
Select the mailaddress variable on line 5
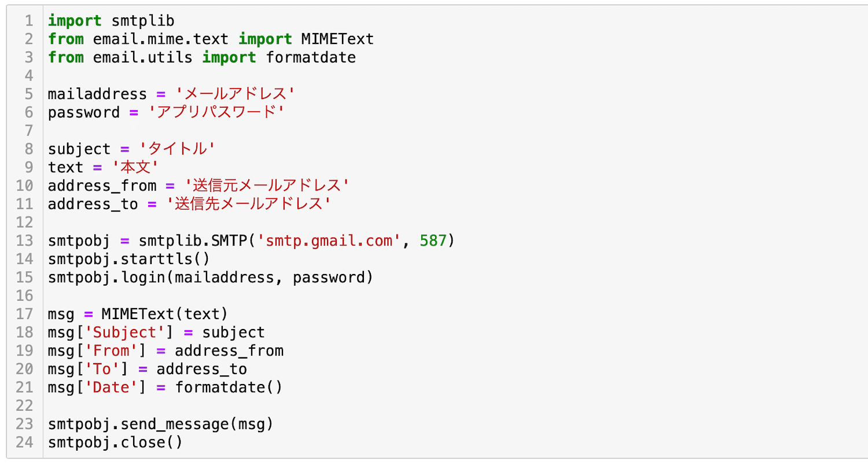97,94
